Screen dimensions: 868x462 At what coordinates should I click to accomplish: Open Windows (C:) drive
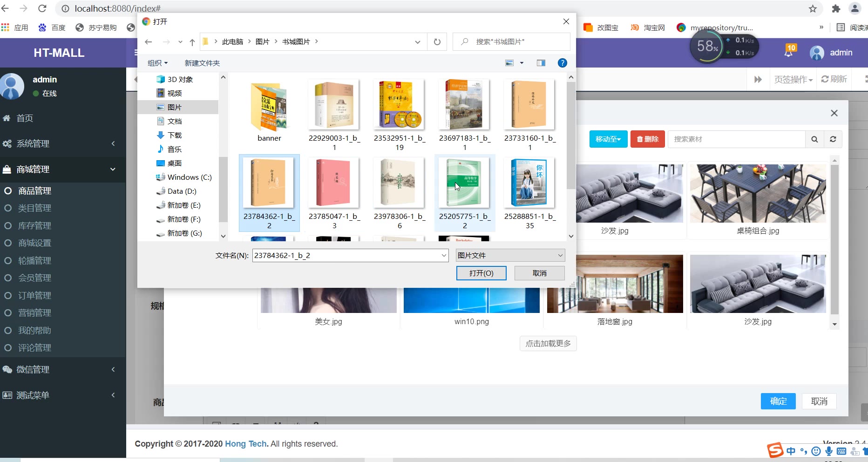(x=184, y=177)
